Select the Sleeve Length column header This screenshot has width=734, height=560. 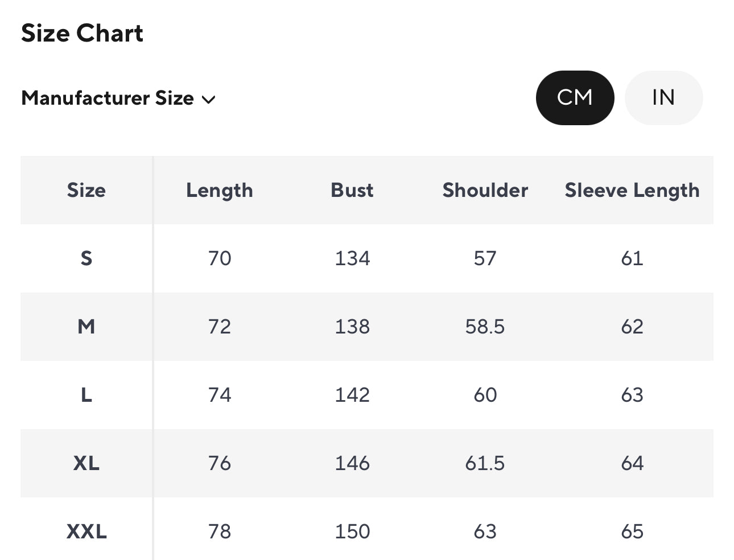(x=632, y=190)
